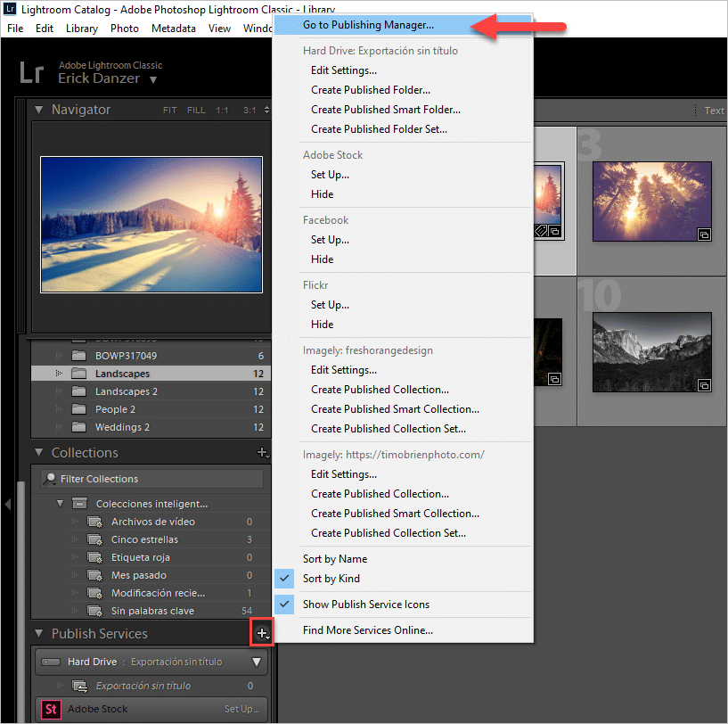The image size is (728, 724).
Task: Click the Colecciones inteligent... collection set icon
Action: click(x=79, y=503)
